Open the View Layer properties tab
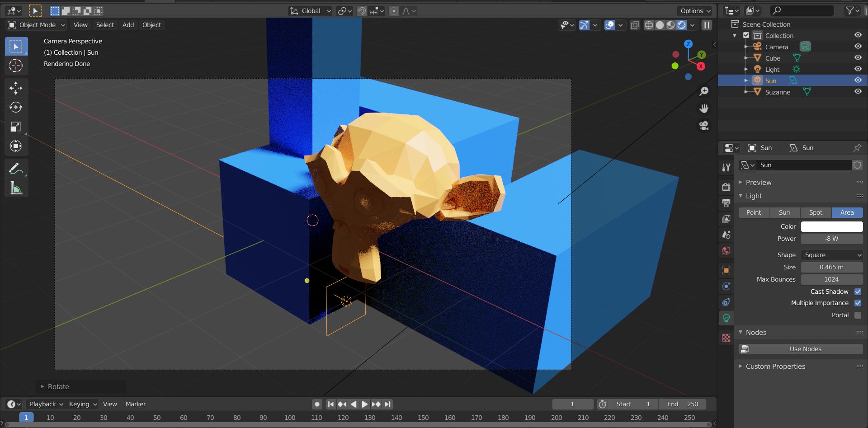Screen dimensions: 868x428 click(x=726, y=219)
